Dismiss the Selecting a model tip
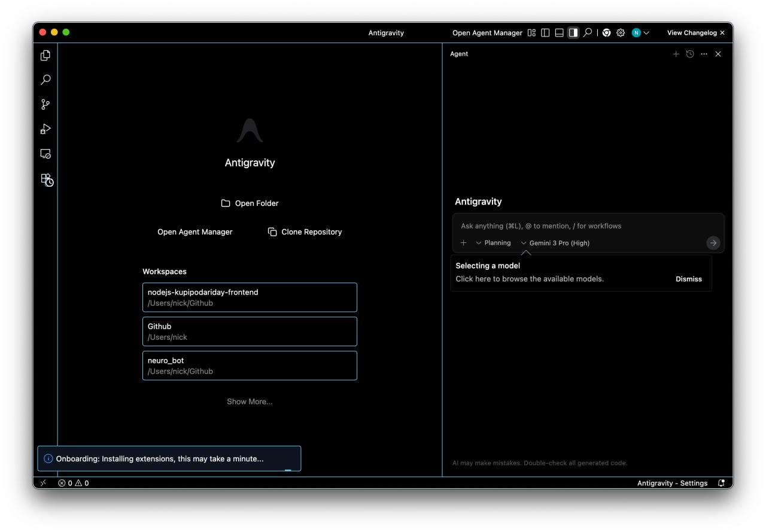 (x=688, y=279)
